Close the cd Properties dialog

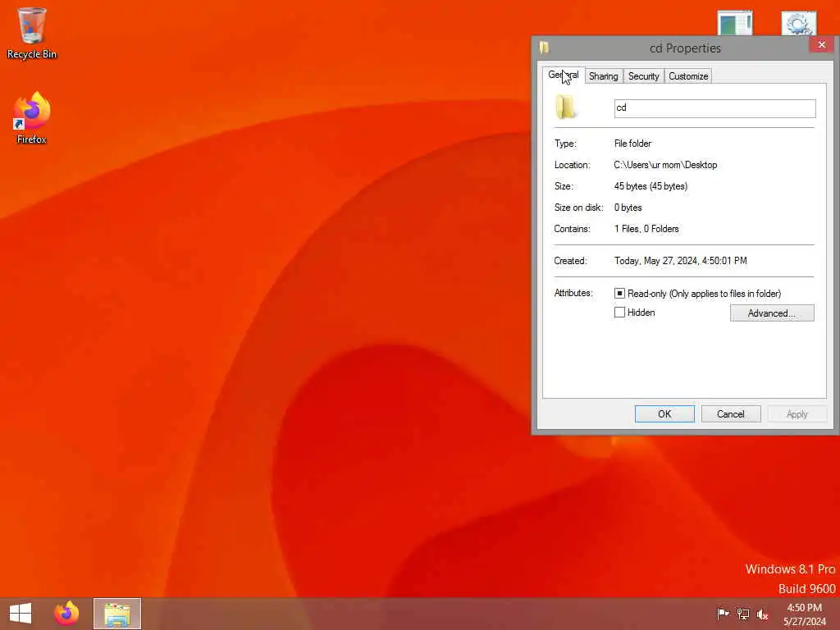[x=821, y=45]
